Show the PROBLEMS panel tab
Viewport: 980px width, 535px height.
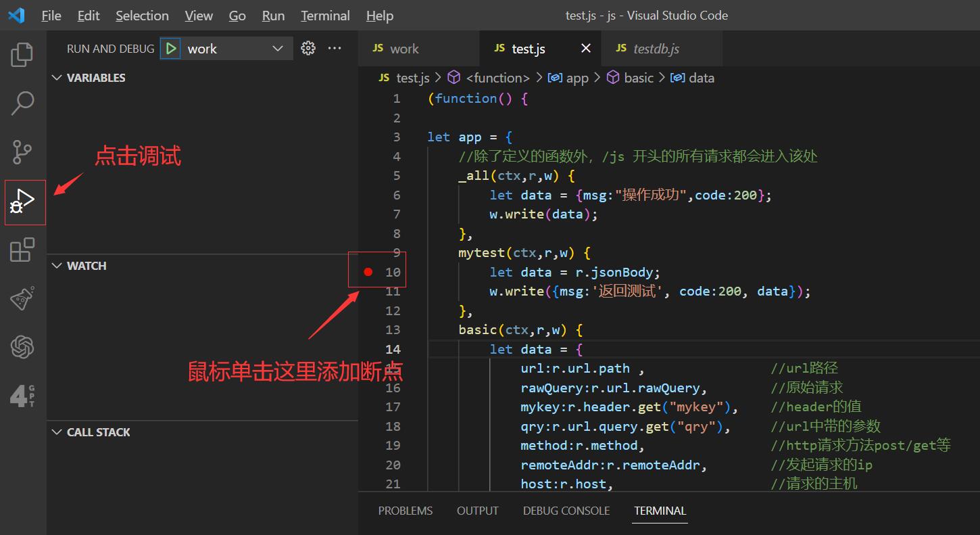(406, 511)
